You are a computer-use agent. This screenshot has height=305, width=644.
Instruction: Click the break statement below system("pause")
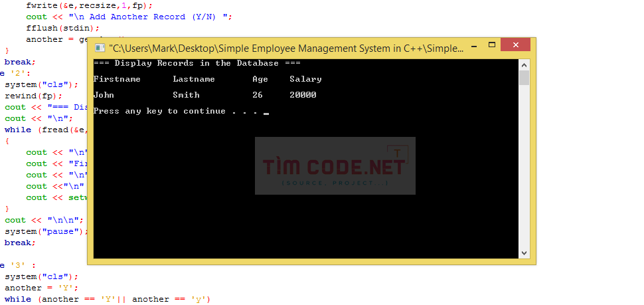pyautogui.click(x=20, y=243)
